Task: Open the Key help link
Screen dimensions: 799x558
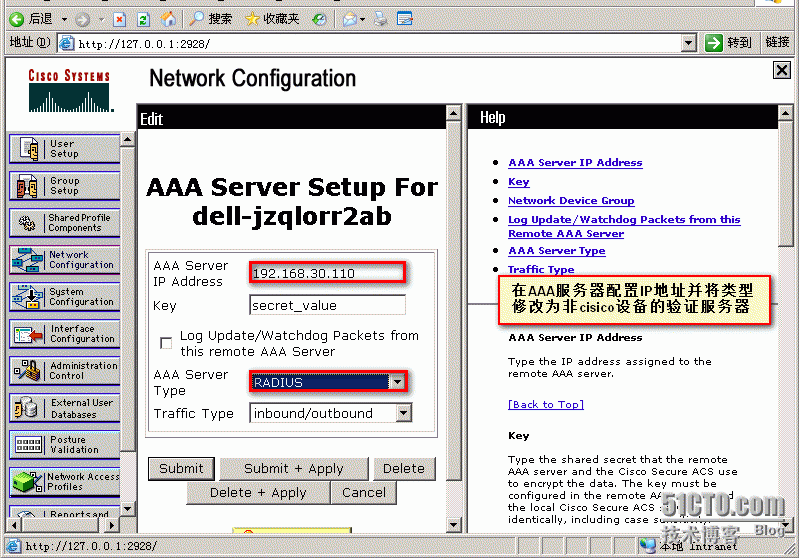Action: (x=519, y=182)
